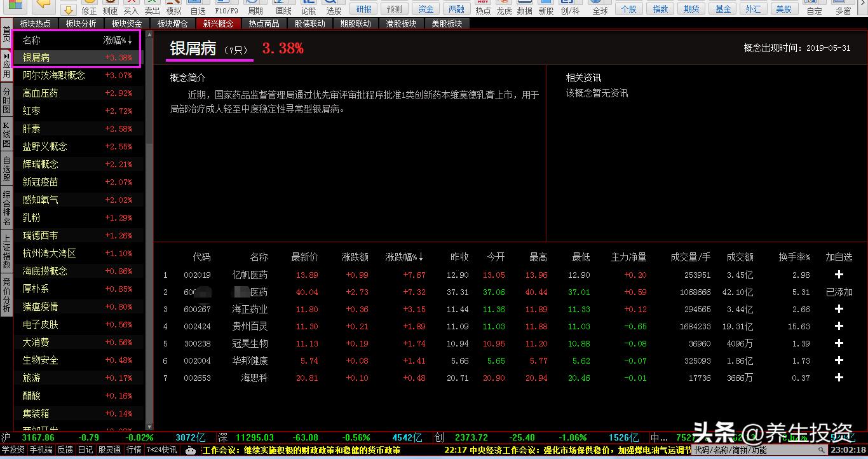This screenshot has width=868, height=459.
Task: Open the 龙虎 ranking icon
Action: pos(504,8)
